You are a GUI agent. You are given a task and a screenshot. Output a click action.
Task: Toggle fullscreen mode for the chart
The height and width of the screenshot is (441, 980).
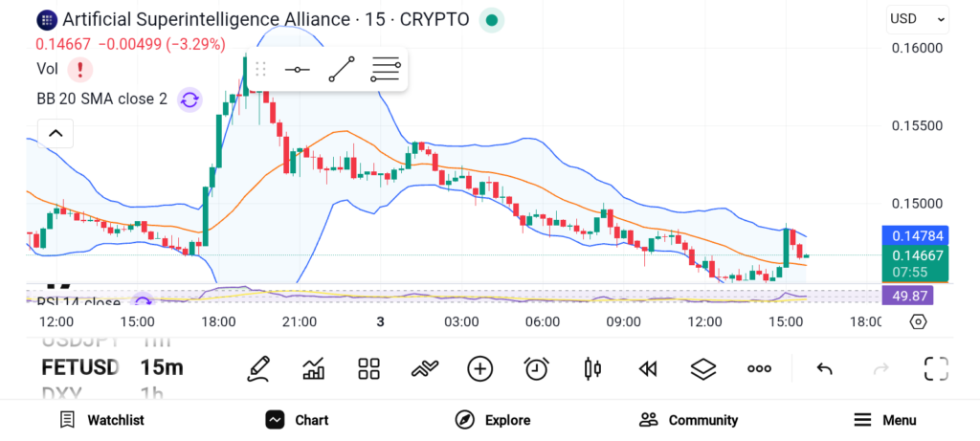click(x=935, y=368)
